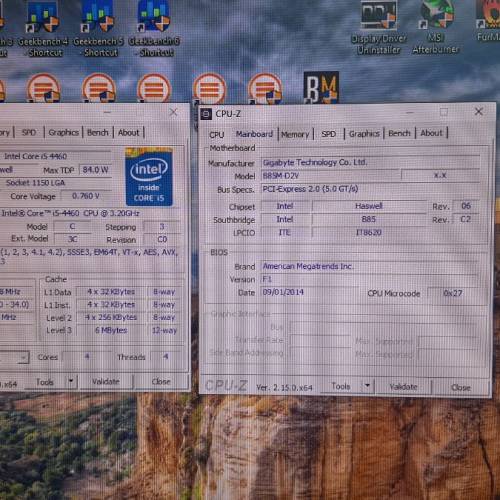Click the BIOS Version value F1

(x=369, y=279)
